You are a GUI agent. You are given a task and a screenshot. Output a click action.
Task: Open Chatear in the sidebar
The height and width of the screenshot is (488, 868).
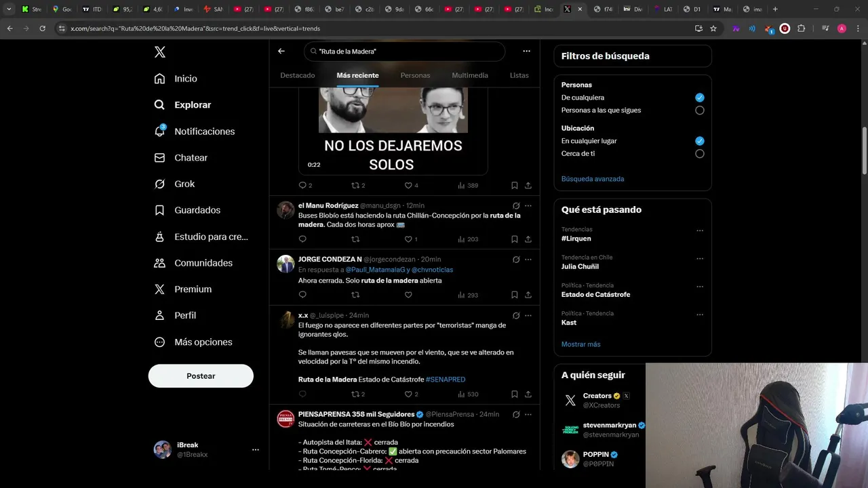(x=180, y=158)
